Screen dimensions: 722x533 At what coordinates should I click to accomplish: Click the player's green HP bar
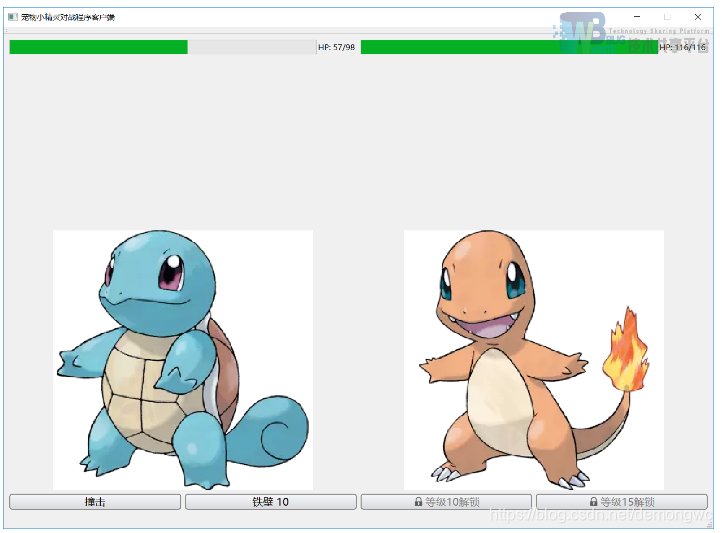[163, 47]
